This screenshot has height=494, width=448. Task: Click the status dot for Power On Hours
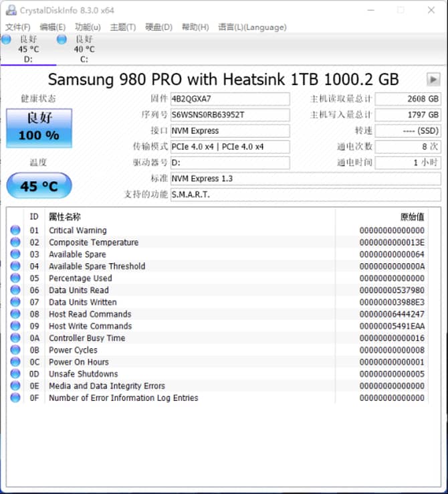click(15, 362)
